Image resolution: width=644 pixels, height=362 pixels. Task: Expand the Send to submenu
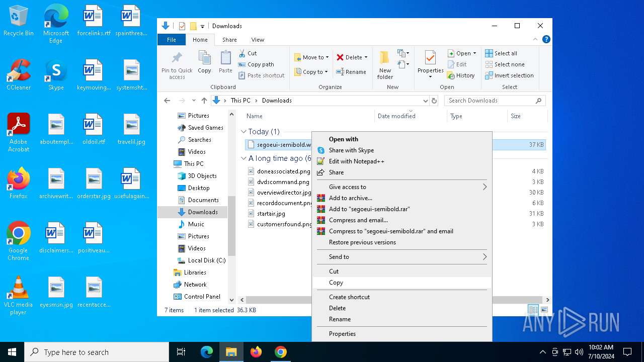point(485,257)
